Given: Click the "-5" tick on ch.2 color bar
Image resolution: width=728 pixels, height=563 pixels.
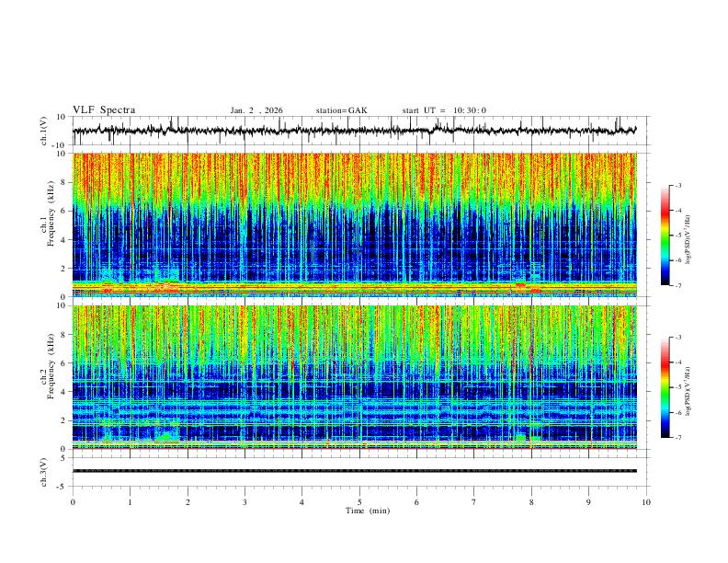Looking at the screenshot, I should coord(677,387).
